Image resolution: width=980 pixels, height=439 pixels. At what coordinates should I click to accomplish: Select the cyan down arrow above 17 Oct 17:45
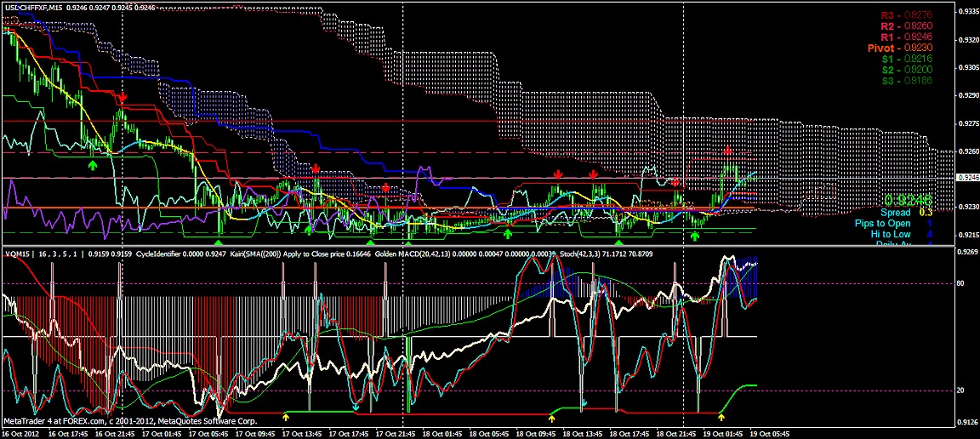(356, 407)
